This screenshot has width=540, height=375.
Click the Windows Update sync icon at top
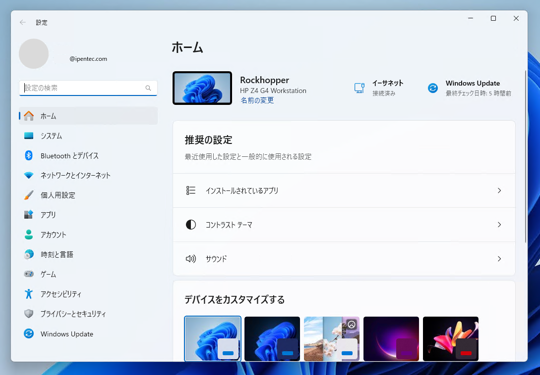433,88
